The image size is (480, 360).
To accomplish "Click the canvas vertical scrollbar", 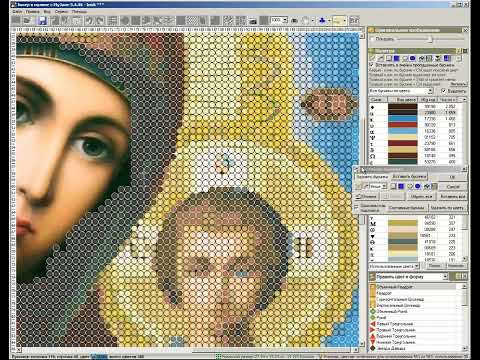I will click(x=362, y=190).
